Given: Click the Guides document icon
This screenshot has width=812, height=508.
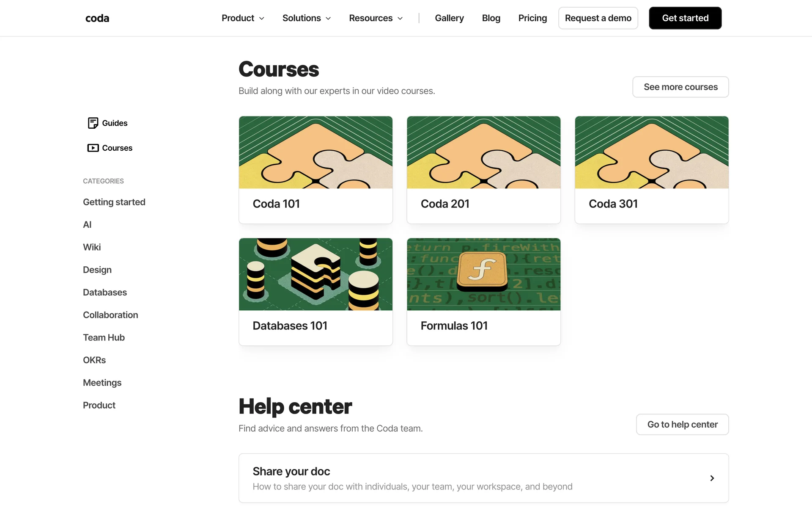Looking at the screenshot, I should (93, 123).
